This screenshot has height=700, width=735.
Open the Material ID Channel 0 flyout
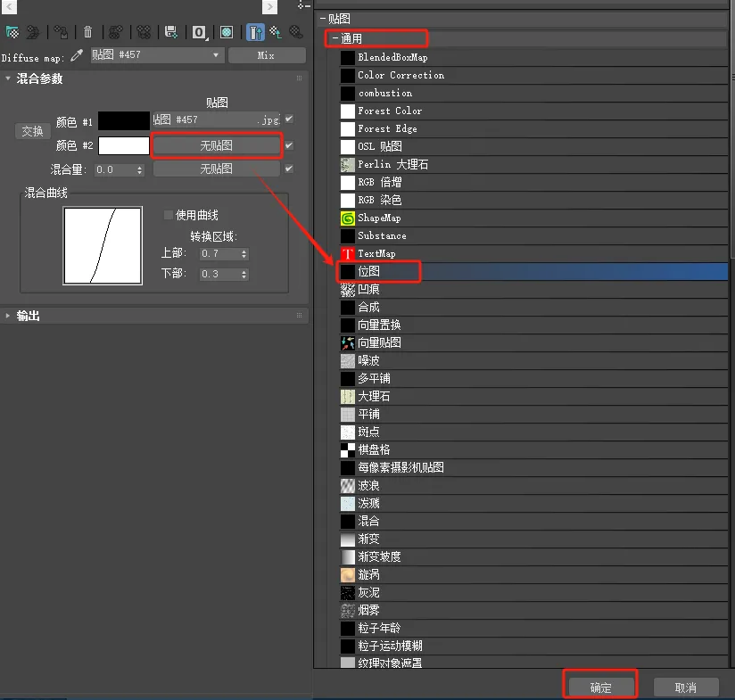(x=199, y=32)
